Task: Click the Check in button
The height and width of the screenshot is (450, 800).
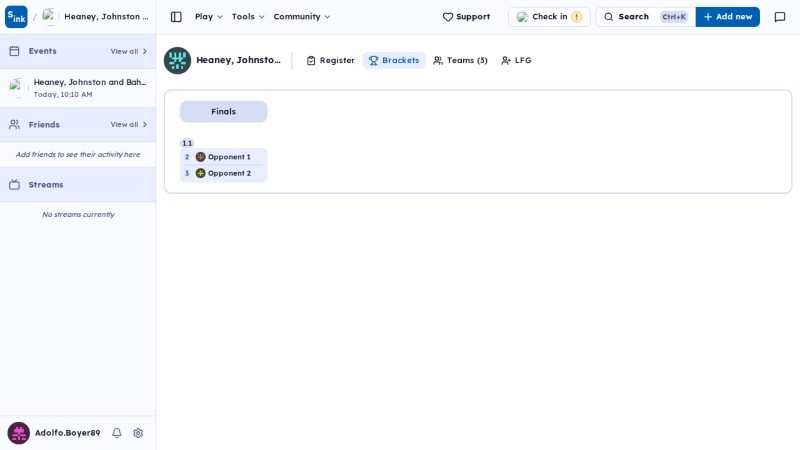Action: pyautogui.click(x=549, y=17)
